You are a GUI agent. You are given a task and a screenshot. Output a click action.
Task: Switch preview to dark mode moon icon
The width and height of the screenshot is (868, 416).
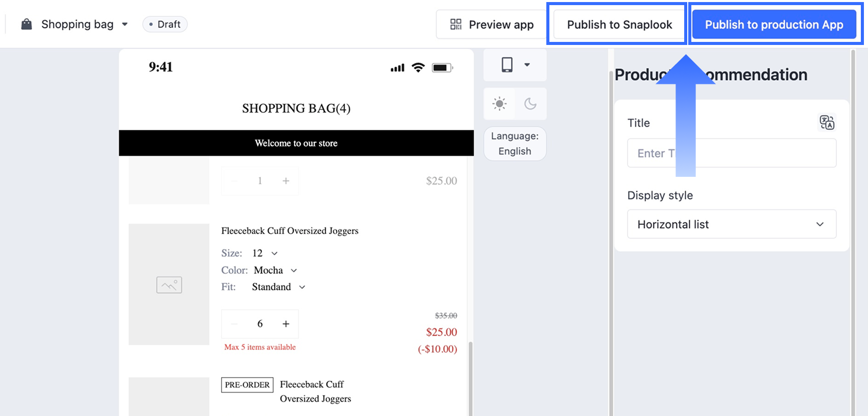(x=531, y=104)
